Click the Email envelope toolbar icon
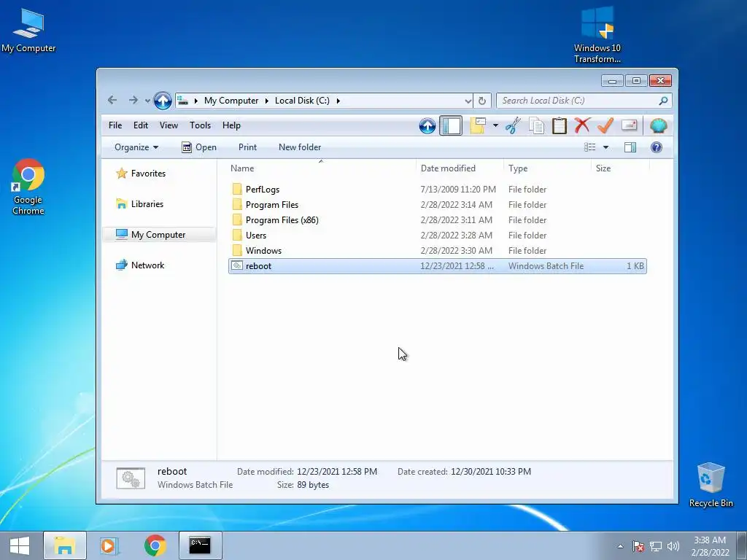This screenshot has width=747, height=560. click(629, 125)
